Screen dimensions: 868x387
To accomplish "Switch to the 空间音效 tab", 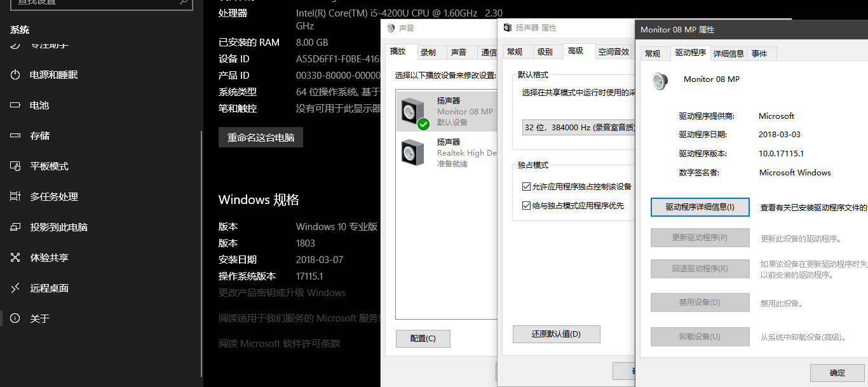I will (x=614, y=51).
